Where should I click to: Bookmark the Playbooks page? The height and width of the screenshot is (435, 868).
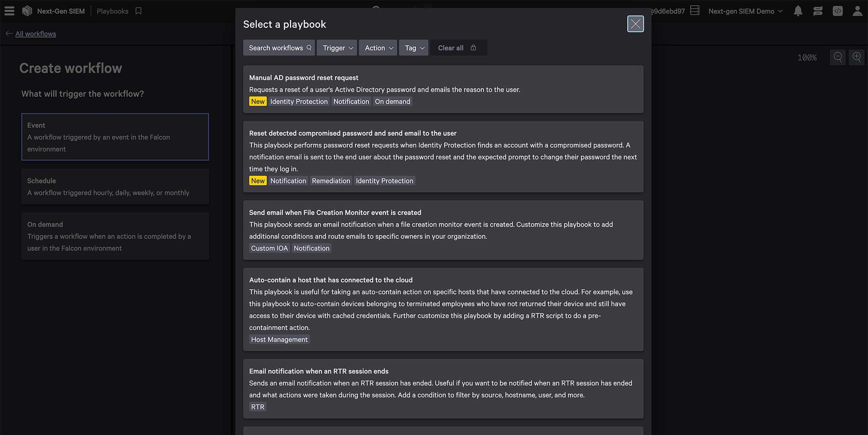click(x=138, y=11)
